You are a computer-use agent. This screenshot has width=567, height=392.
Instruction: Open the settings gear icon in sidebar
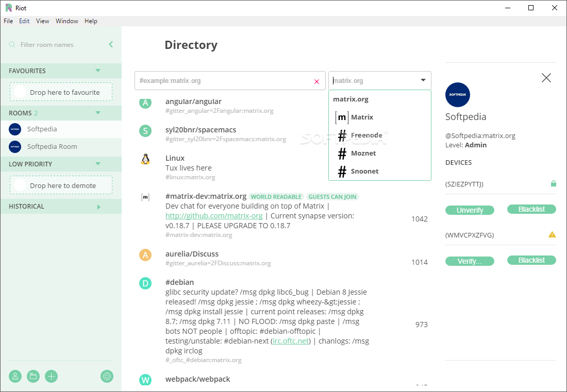pos(107,376)
